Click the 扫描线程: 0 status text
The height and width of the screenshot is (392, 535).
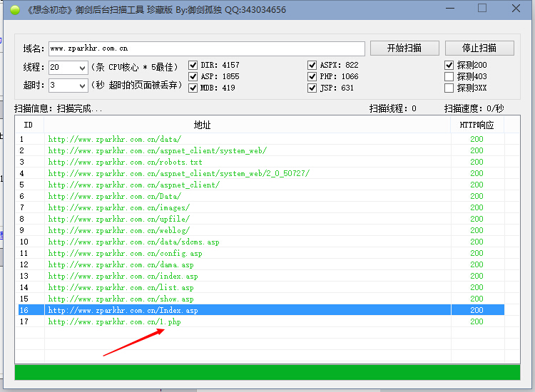(x=393, y=109)
